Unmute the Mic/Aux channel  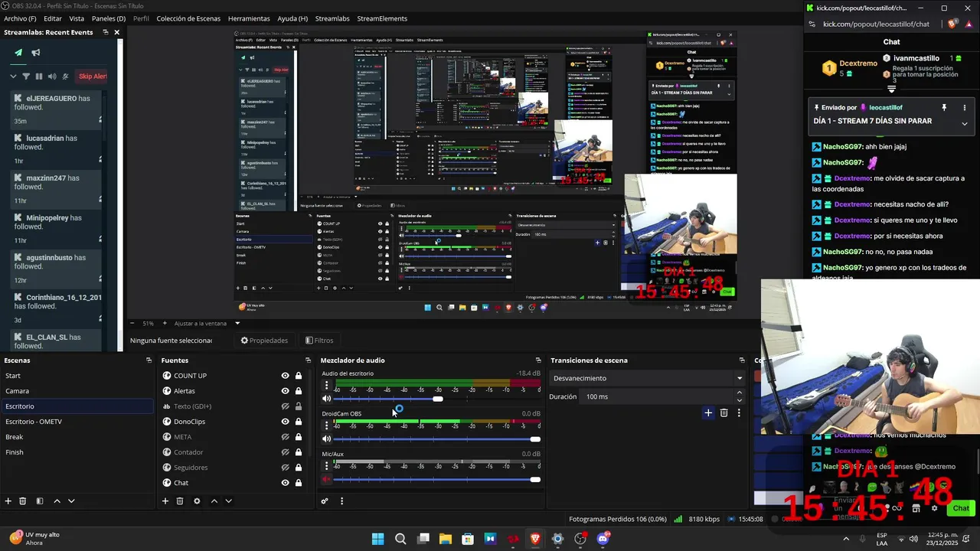point(327,480)
